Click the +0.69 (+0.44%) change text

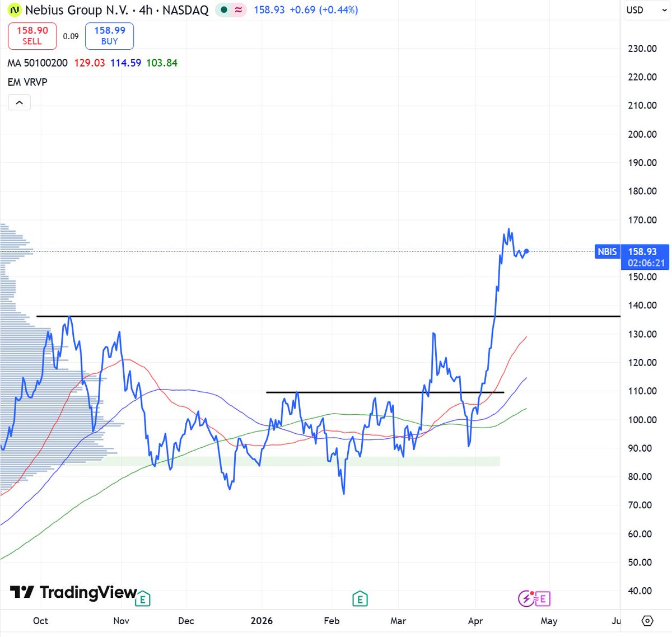[324, 10]
